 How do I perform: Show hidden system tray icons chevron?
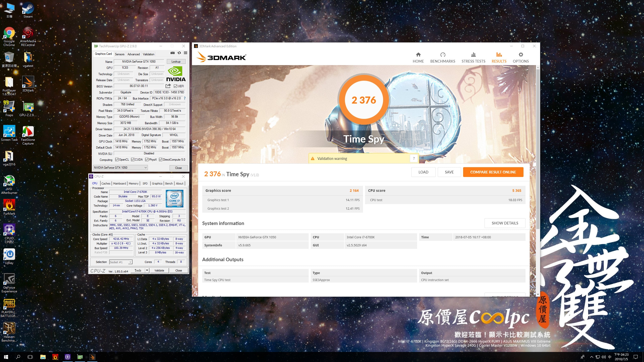[592, 357]
